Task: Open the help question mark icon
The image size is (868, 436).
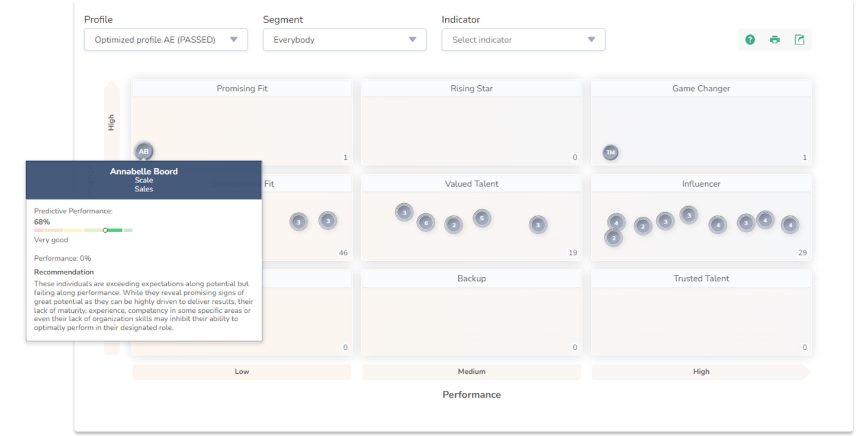Action: 750,40
